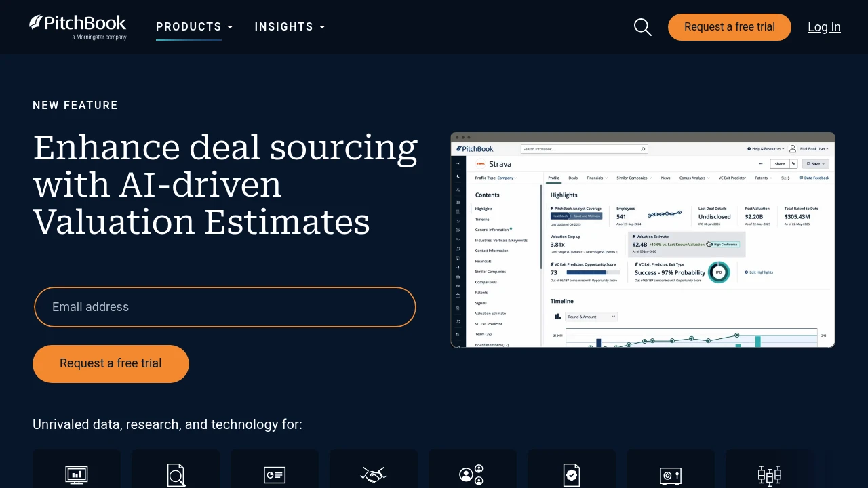Click the 'Enhance deal sourcing' headline
This screenshot has height=488, width=868.
click(x=225, y=184)
